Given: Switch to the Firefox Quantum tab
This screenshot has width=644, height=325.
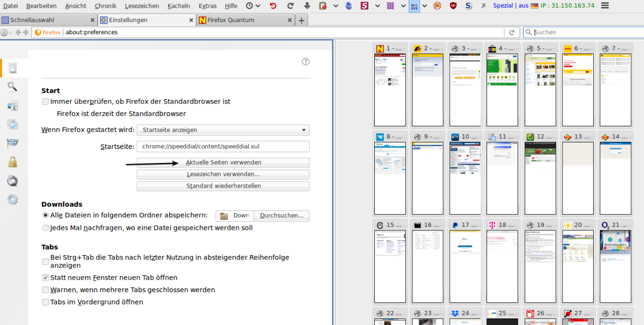Looking at the screenshot, I should pos(245,20).
